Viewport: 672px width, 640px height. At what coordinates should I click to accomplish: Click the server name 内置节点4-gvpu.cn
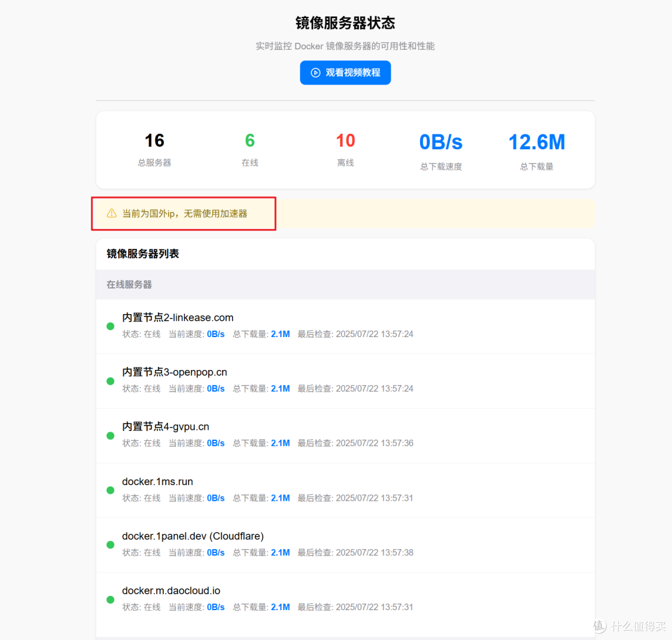166,427
